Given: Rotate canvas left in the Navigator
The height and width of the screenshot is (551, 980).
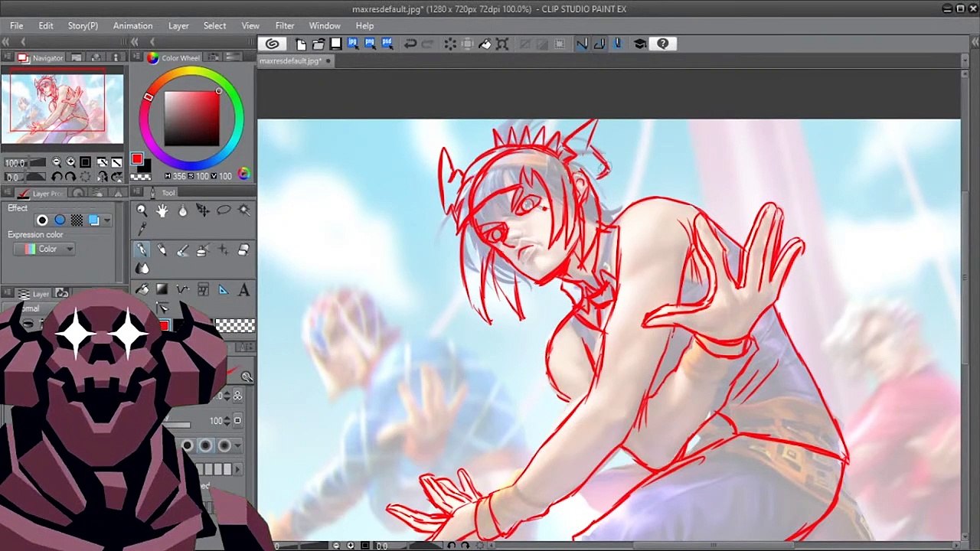Looking at the screenshot, I should [x=57, y=177].
